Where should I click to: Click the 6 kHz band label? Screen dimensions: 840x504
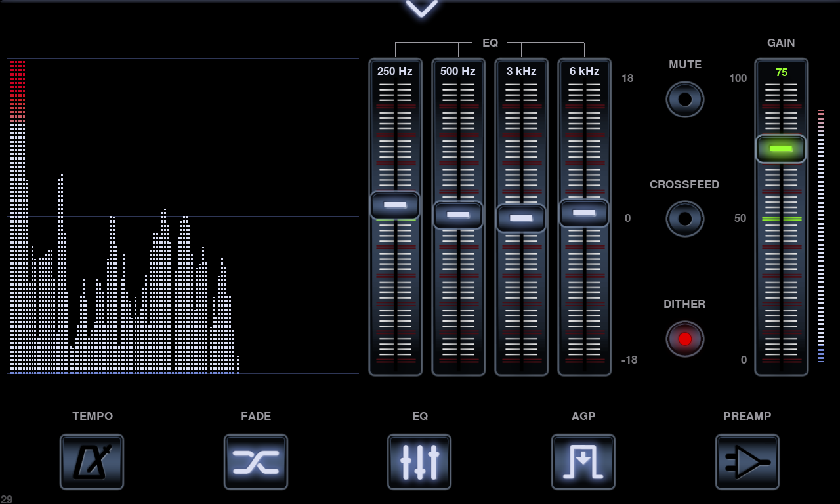coord(584,72)
